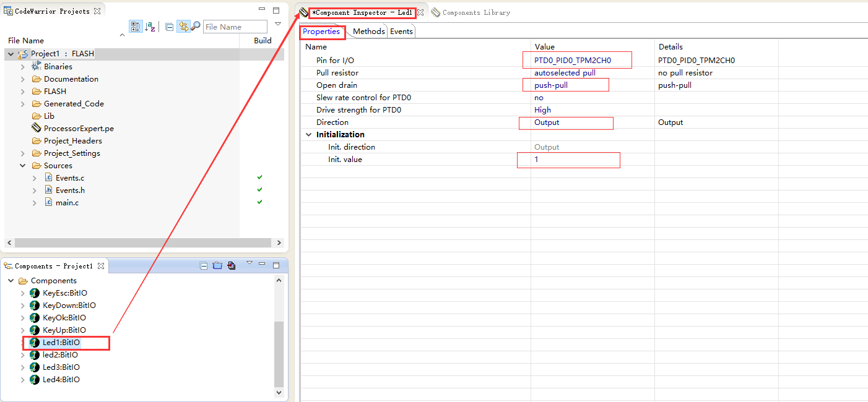868x402 pixels.
Task: Select the Led3:BitIO component
Action: tap(61, 367)
